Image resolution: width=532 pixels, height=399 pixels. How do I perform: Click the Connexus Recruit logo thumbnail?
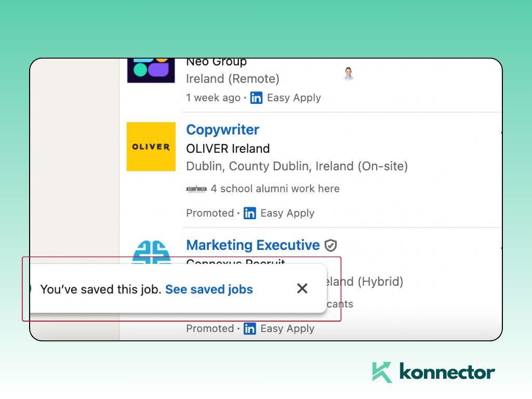click(151, 252)
